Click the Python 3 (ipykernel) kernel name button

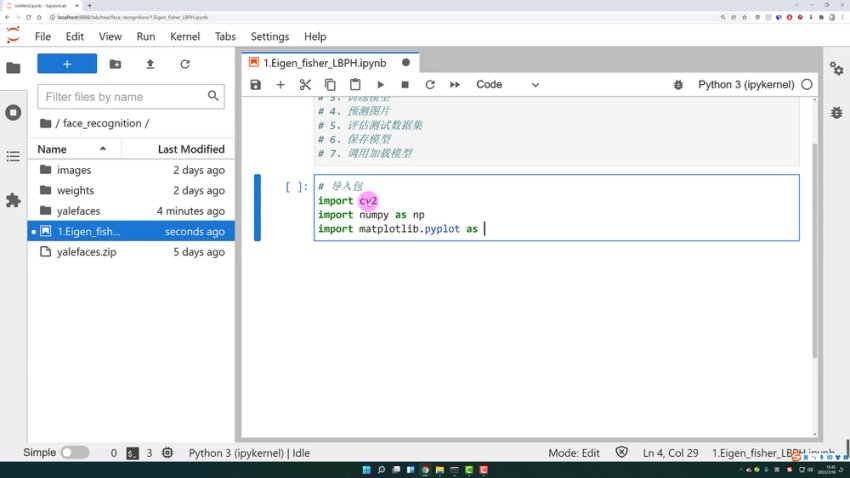click(x=746, y=85)
